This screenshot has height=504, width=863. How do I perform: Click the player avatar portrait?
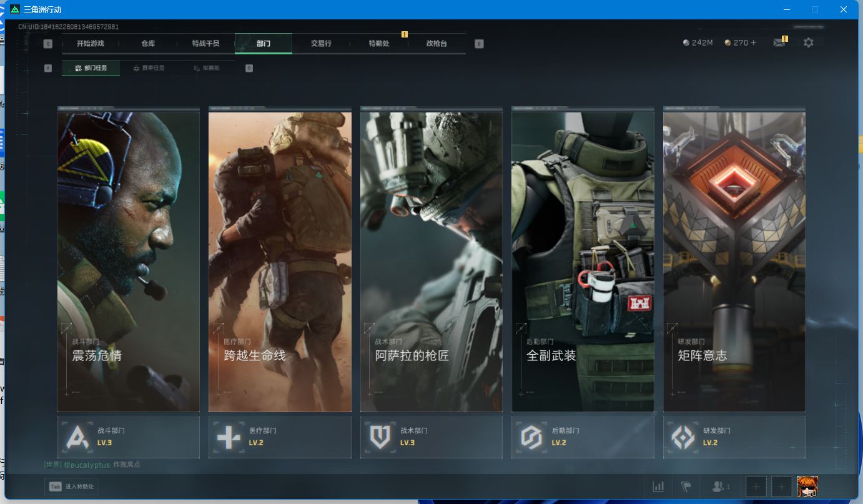(807, 487)
